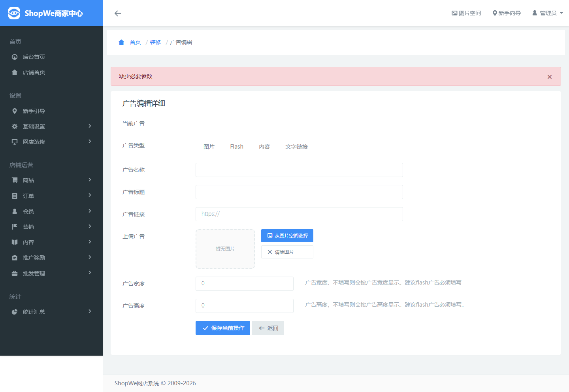Click the 首页 breadcrumb link

coord(135,42)
